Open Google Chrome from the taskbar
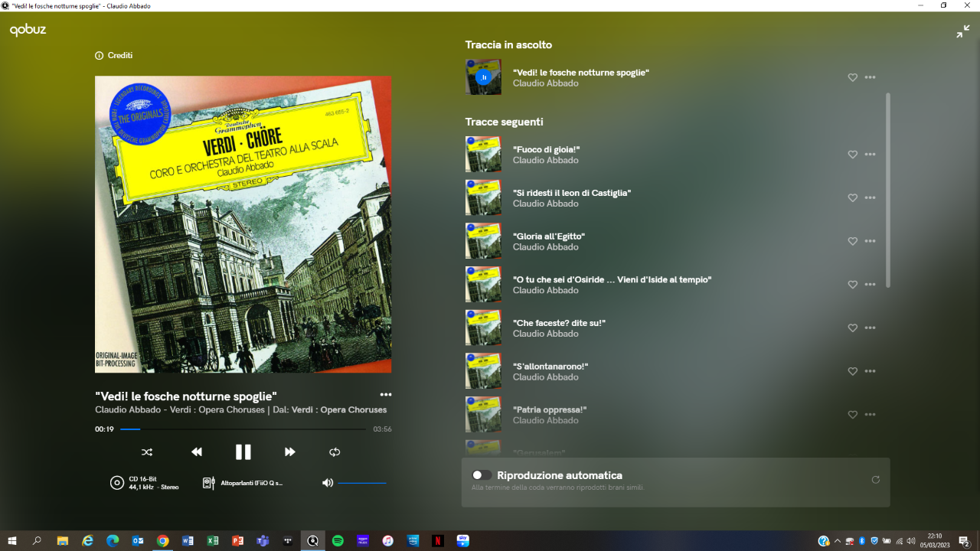Viewport: 980px width, 551px height. (x=162, y=541)
